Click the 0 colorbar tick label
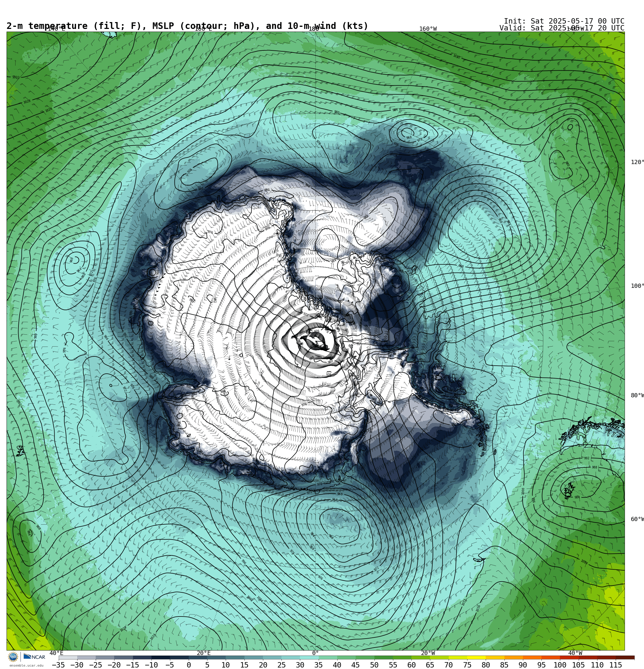 click(x=189, y=665)
